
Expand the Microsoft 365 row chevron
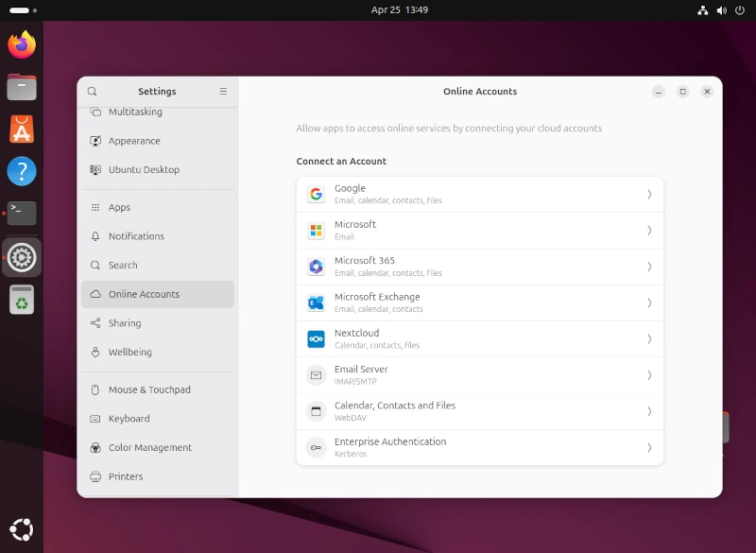tap(649, 267)
